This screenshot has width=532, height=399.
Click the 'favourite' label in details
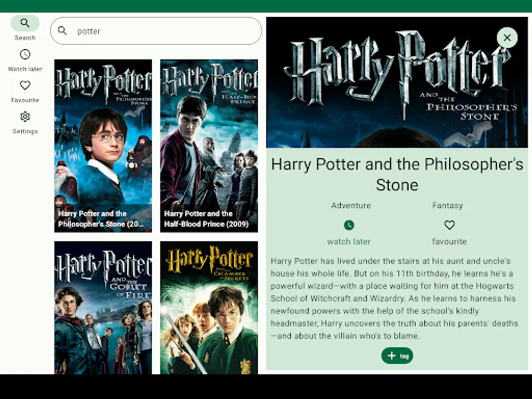pyautogui.click(x=450, y=242)
